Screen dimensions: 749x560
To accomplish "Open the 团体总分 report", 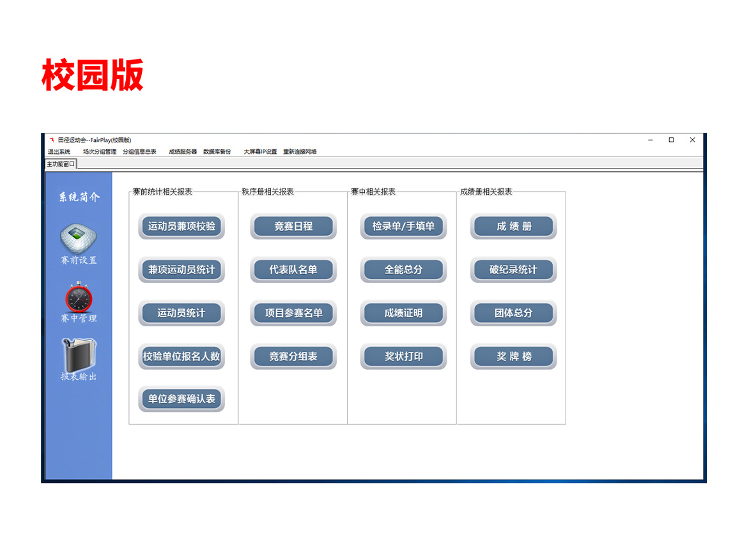I will pos(513,313).
